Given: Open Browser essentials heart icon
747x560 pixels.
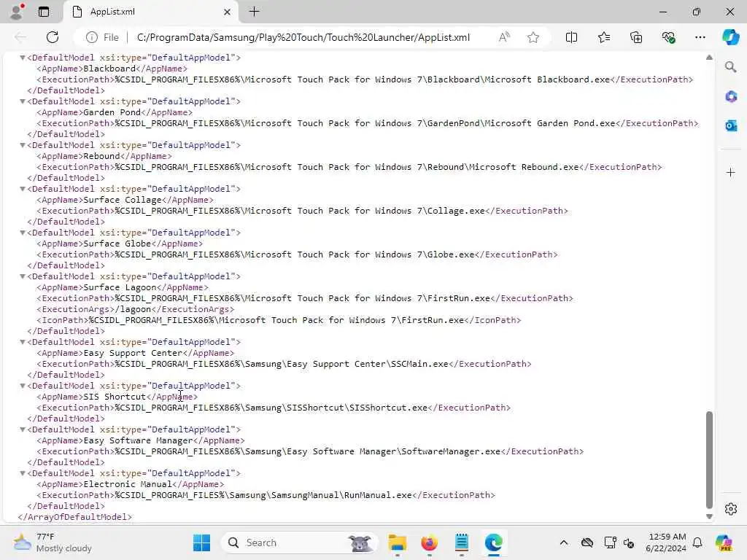Looking at the screenshot, I should 668,37.
